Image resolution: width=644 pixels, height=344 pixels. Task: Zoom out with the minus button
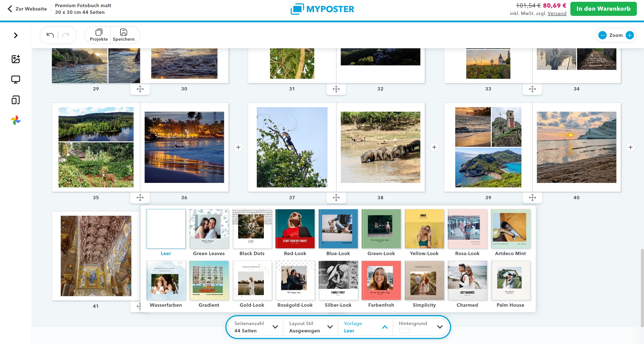(602, 35)
